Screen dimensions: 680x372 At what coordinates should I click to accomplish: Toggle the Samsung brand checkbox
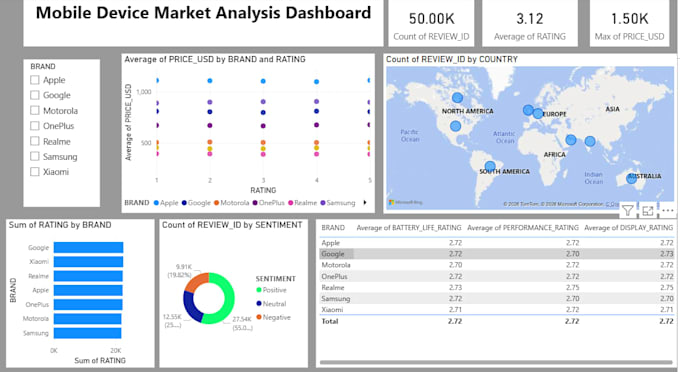tap(35, 157)
